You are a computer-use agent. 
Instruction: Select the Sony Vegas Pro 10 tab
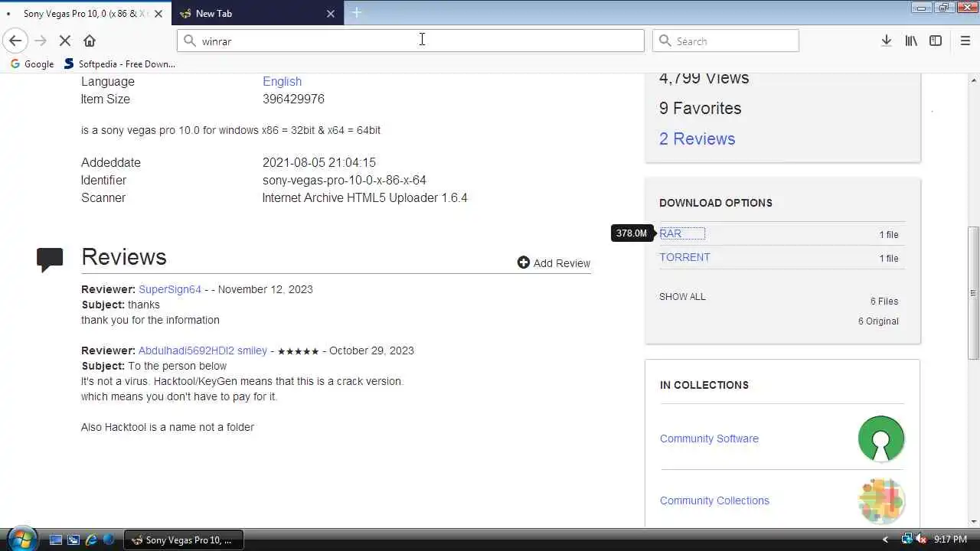84,13
